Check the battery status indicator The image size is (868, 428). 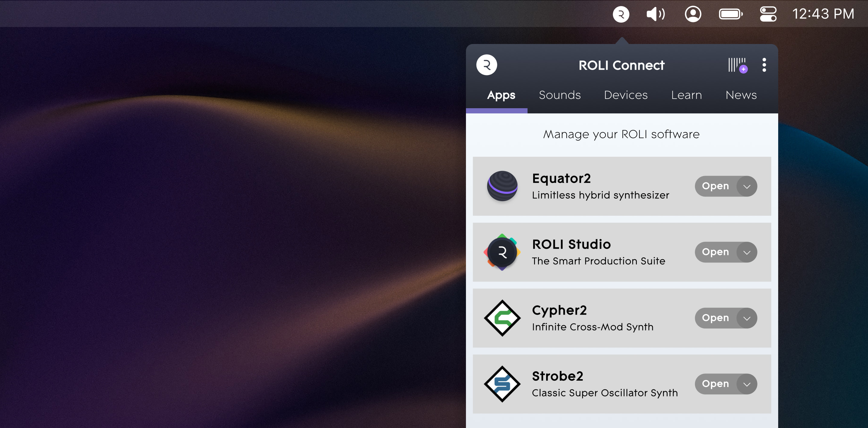tap(731, 14)
